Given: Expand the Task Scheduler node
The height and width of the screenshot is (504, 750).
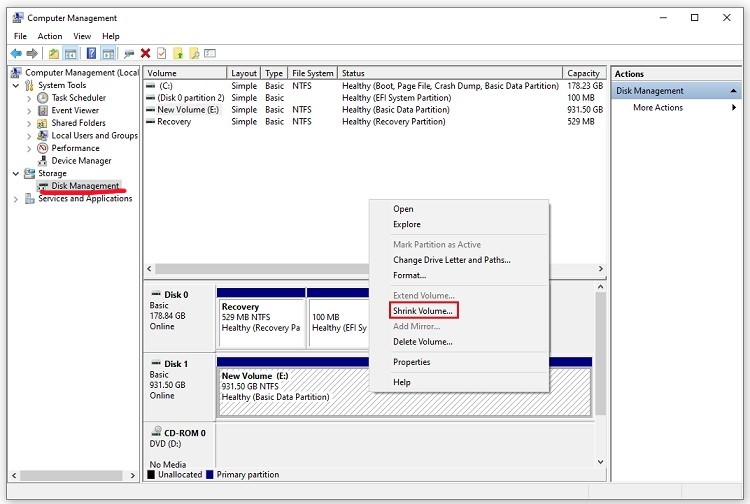Looking at the screenshot, I should click(x=29, y=98).
